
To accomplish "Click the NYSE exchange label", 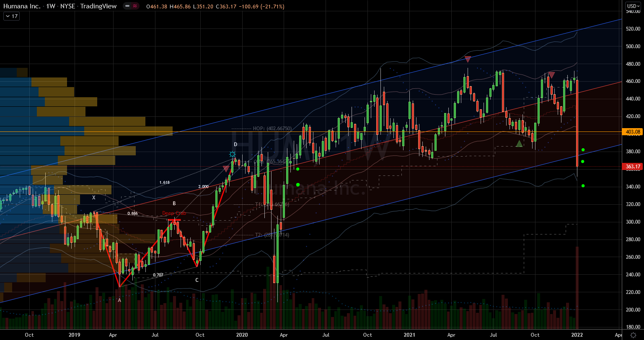I will (68, 7).
